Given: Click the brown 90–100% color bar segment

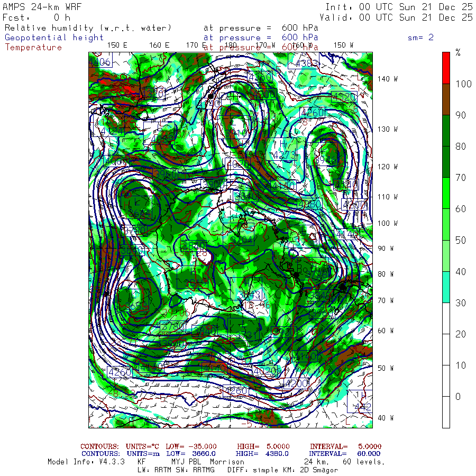Looking at the screenshot, I should click(446, 99).
